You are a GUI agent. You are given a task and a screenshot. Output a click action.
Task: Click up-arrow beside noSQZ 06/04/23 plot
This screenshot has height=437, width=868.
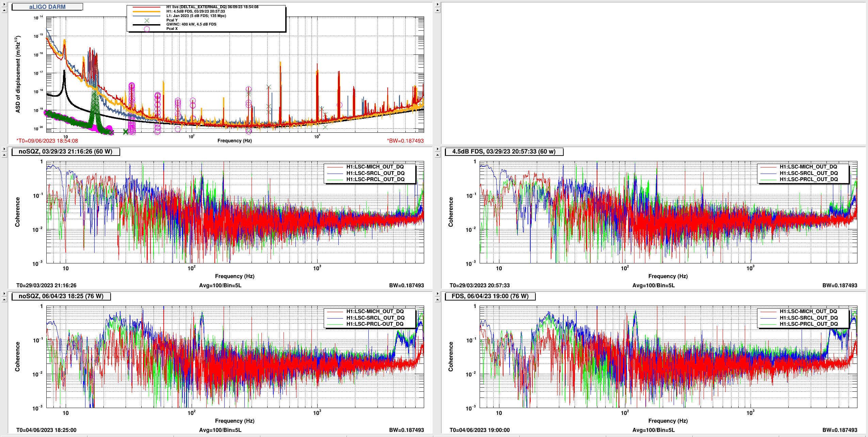[4, 300]
